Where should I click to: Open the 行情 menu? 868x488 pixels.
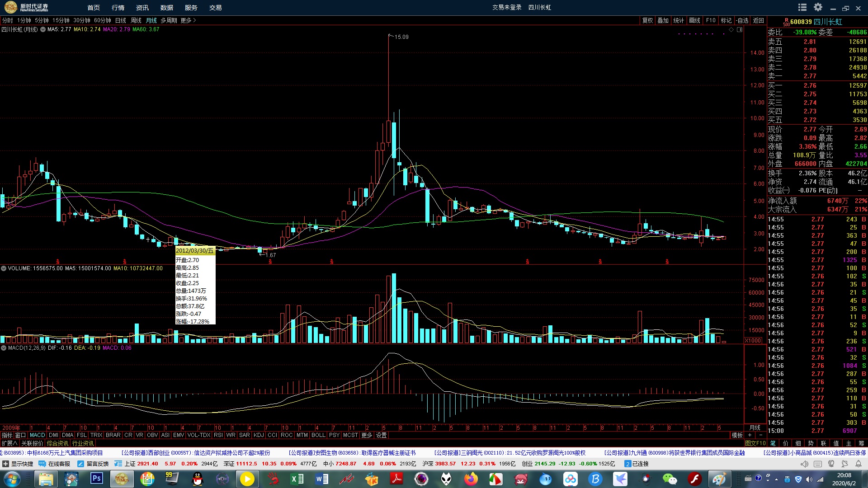[118, 8]
